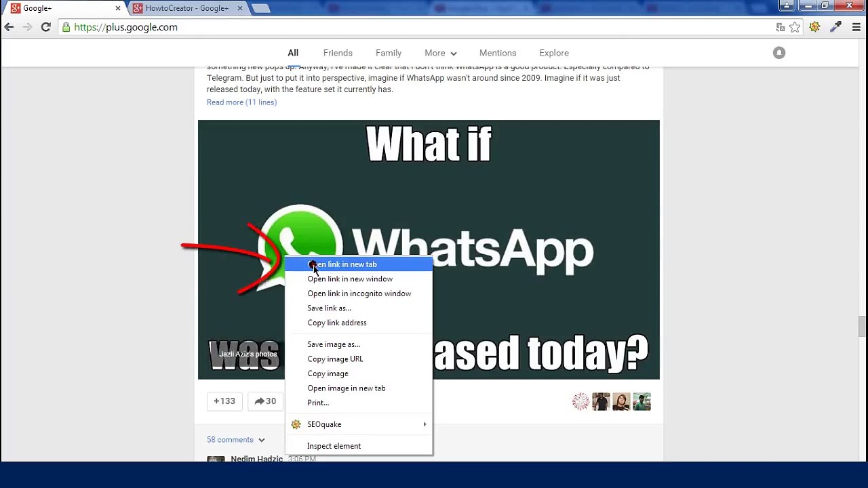The height and width of the screenshot is (488, 868).
Task: Click the green padlock in the address bar
Action: [x=66, y=27]
